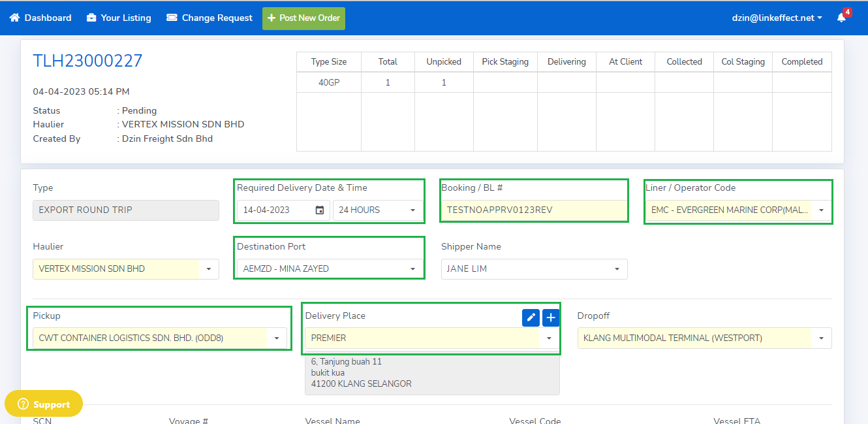Open the dzin@linkeffect.net account menu
The image size is (868, 424).
pyautogui.click(x=777, y=18)
